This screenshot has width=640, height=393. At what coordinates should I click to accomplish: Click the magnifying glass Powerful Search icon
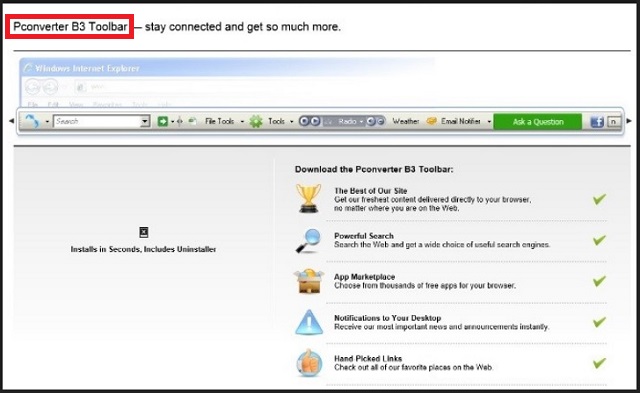[x=309, y=241]
